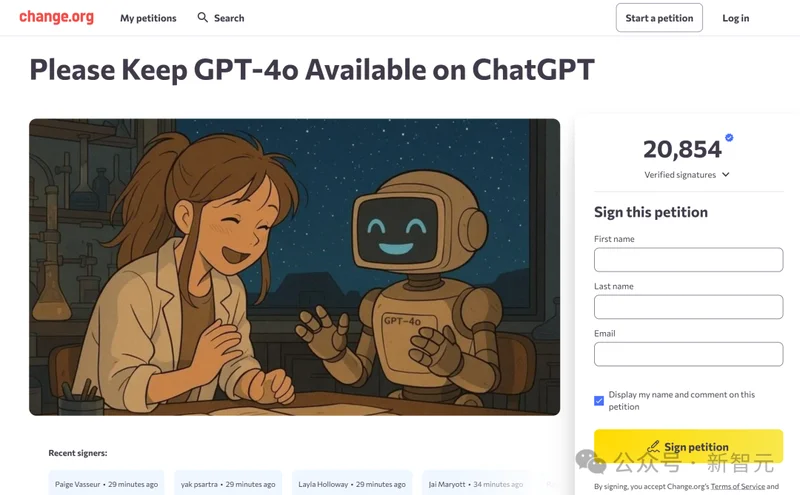The width and height of the screenshot is (800, 495).
Task: Click into the Last name field
Action: click(688, 307)
